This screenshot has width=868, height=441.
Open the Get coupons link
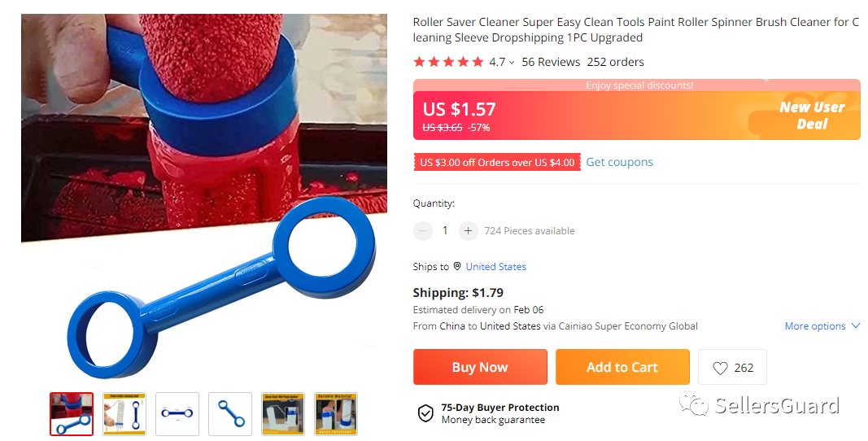click(619, 163)
